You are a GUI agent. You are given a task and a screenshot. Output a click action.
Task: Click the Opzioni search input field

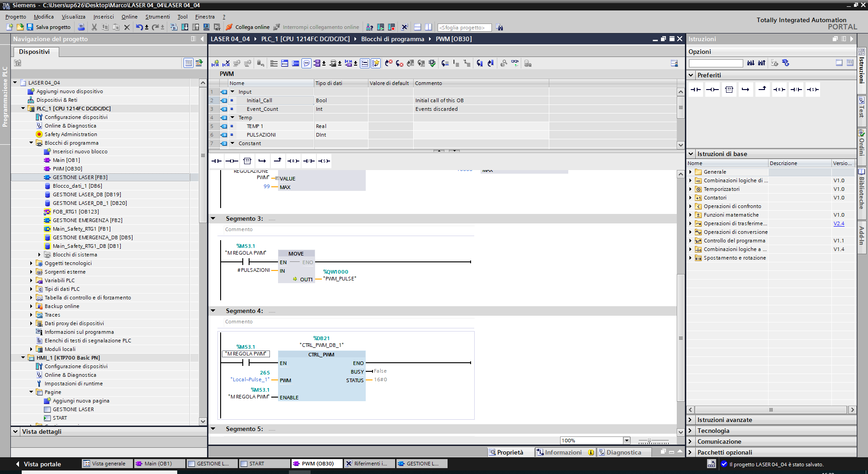click(x=716, y=63)
